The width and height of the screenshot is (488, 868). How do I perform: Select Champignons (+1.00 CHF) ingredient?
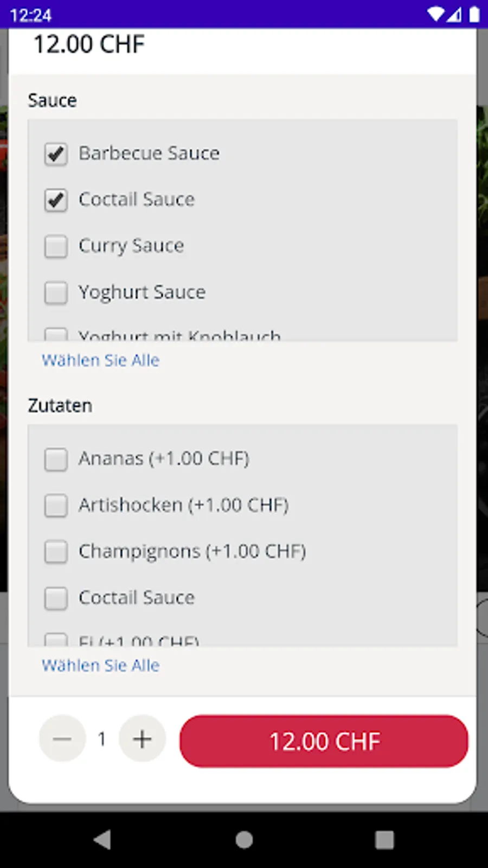[56, 552]
